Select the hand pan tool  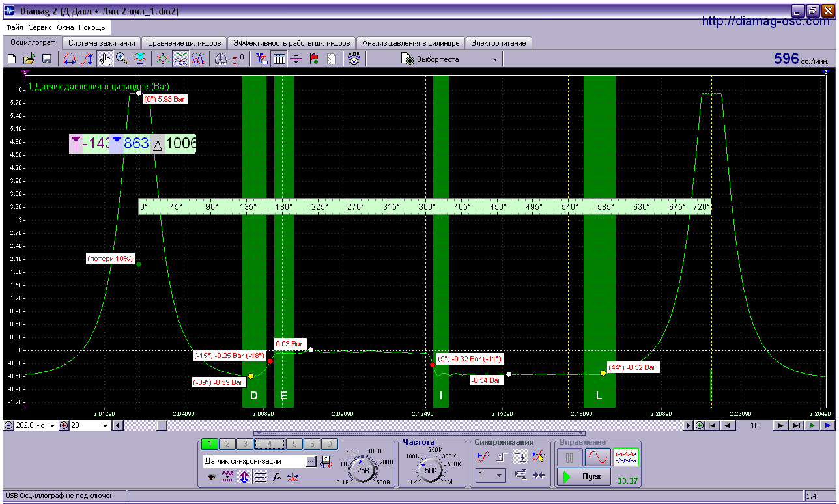tap(105, 59)
